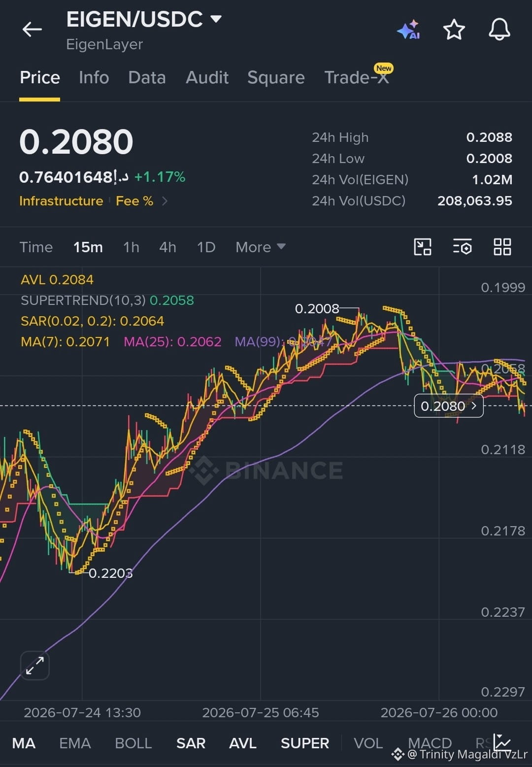Click the large 0.2080 price heading
This screenshot has width=532, height=767.
point(76,142)
